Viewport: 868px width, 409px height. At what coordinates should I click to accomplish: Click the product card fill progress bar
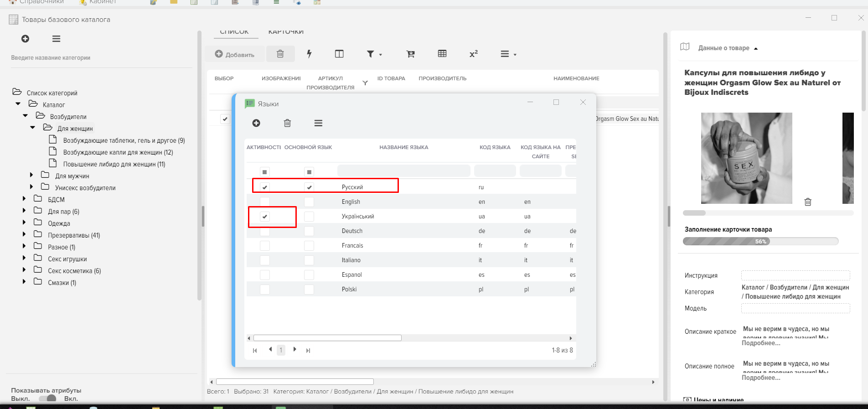760,241
